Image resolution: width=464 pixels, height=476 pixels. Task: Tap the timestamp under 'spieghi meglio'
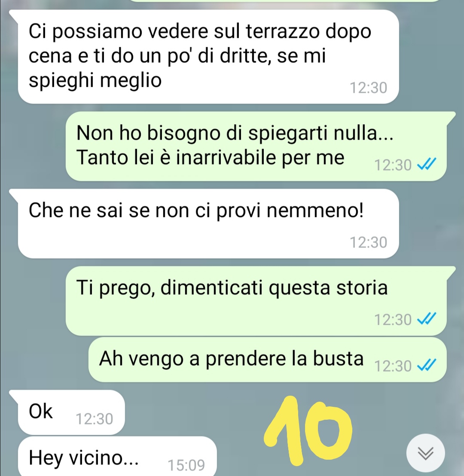[368, 88]
